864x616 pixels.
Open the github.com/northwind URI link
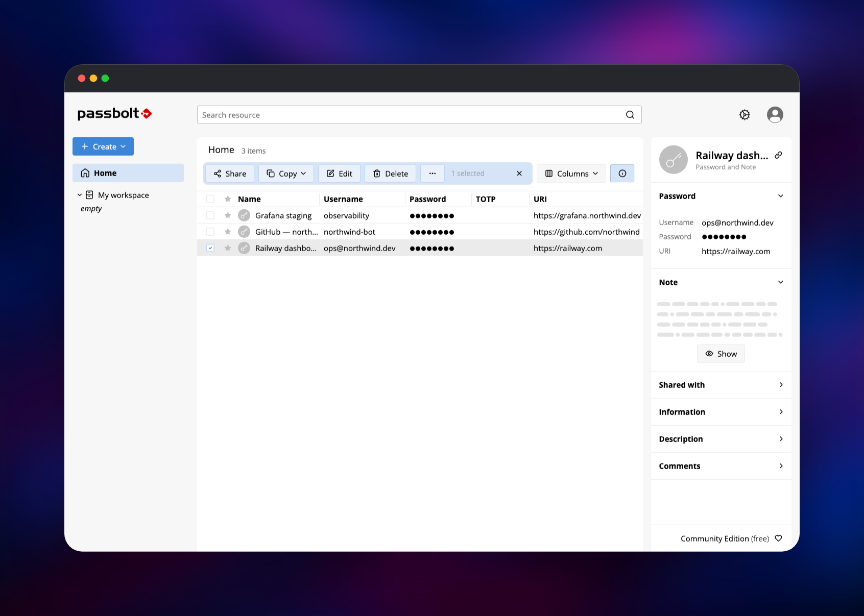click(x=587, y=232)
